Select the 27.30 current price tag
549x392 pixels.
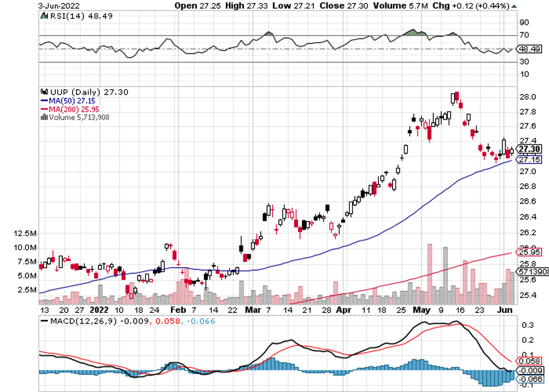530,149
